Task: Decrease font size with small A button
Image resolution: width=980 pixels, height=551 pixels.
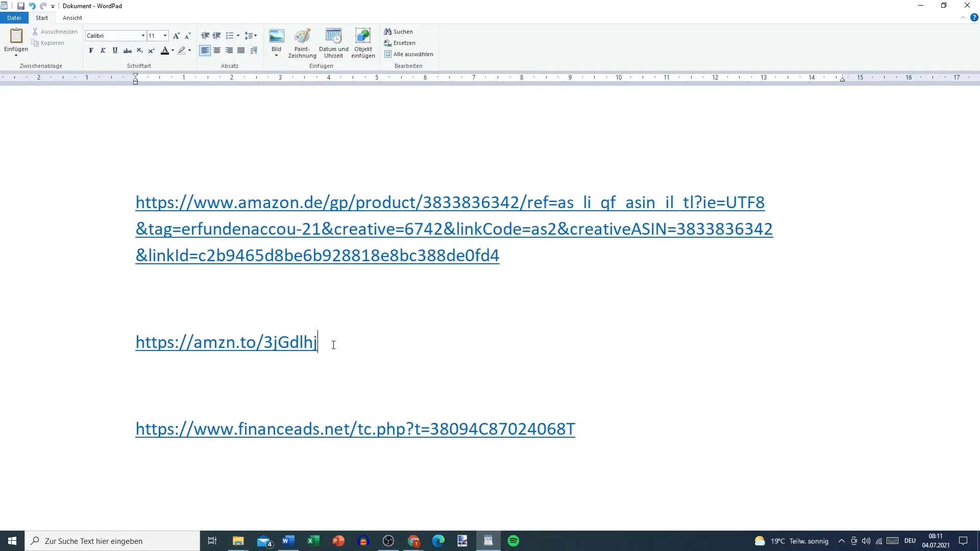Action: tap(187, 36)
